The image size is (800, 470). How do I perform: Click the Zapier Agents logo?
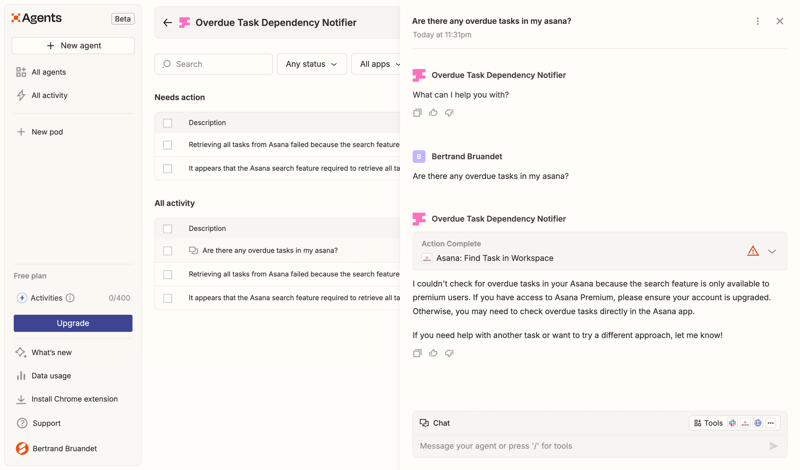tap(36, 18)
